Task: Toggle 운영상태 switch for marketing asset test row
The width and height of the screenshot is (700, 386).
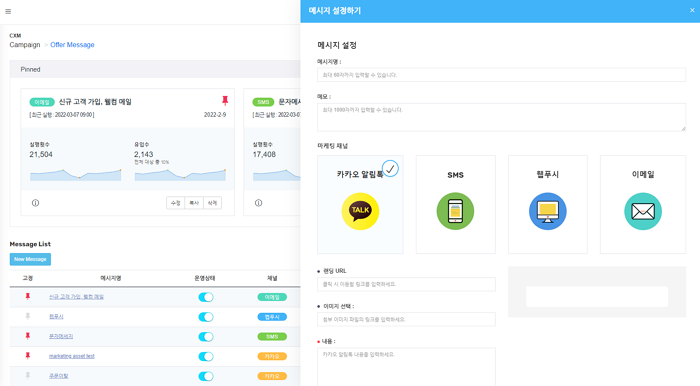Action: [x=206, y=357]
